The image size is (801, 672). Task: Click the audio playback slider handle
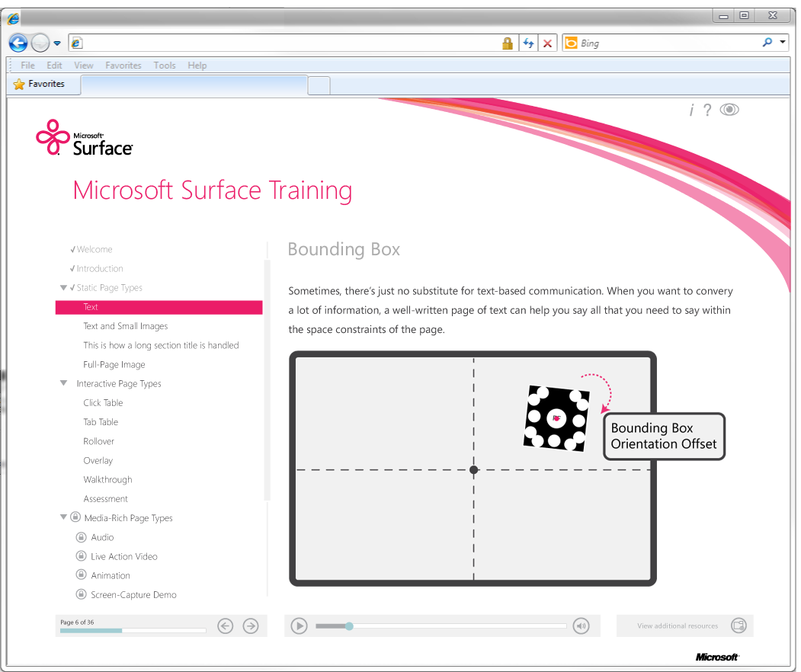349,626
